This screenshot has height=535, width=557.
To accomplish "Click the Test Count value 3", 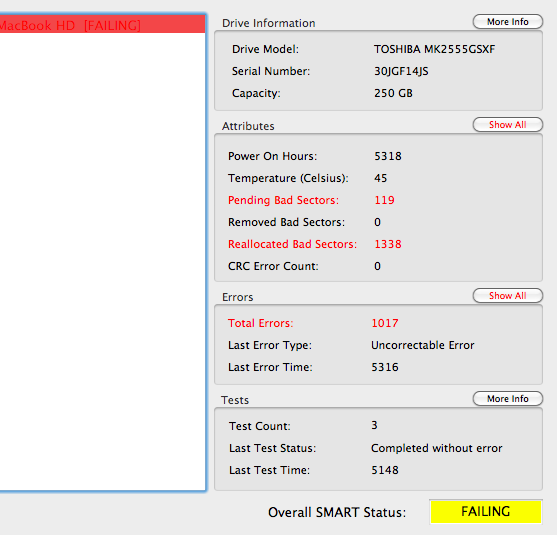I will pyautogui.click(x=374, y=425).
